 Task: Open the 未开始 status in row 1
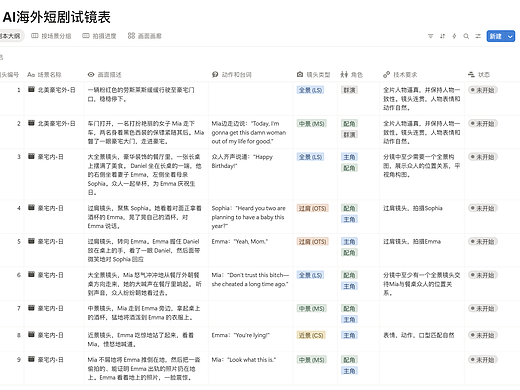[x=483, y=90]
